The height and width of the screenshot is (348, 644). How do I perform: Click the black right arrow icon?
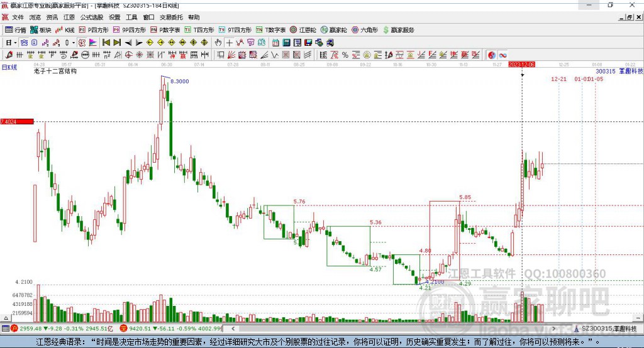pos(139,43)
